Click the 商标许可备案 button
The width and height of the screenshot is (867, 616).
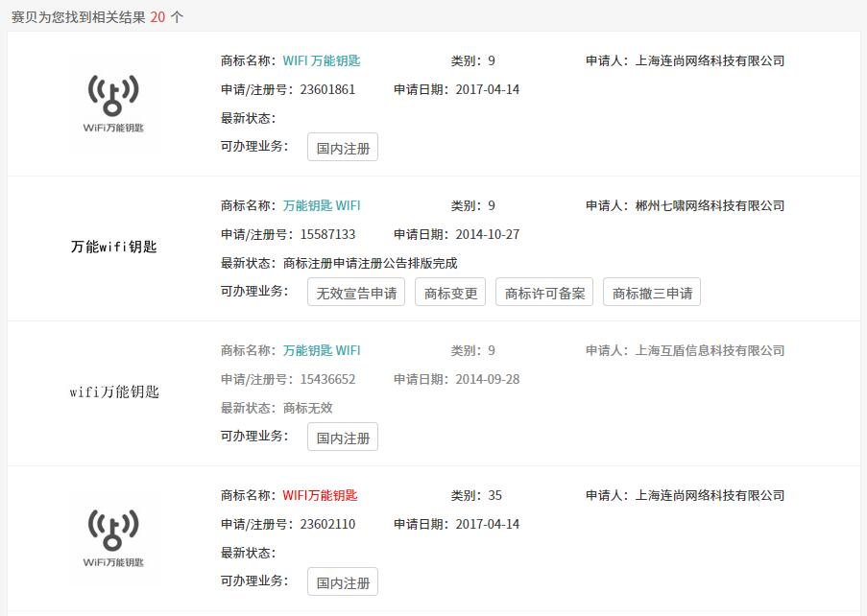[544, 293]
